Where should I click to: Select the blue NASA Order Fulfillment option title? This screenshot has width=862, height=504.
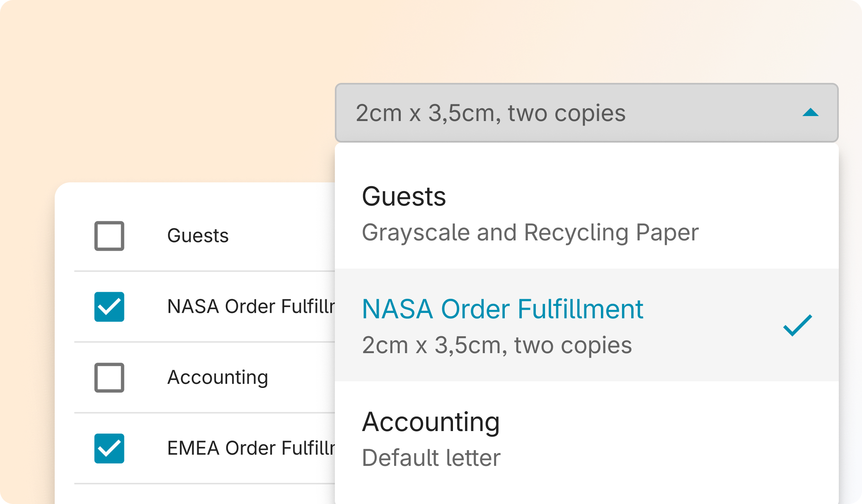(502, 309)
